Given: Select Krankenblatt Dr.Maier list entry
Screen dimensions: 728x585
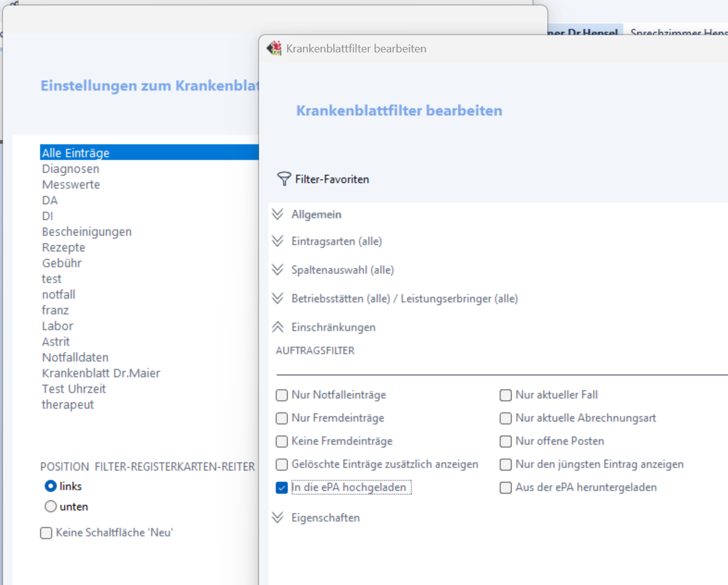Looking at the screenshot, I should [x=101, y=373].
